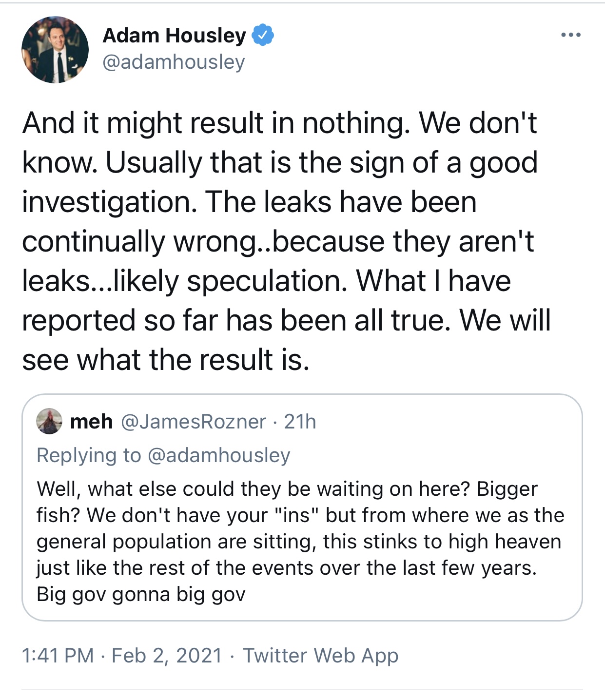Open Adam Housley's profile picture

(55, 50)
